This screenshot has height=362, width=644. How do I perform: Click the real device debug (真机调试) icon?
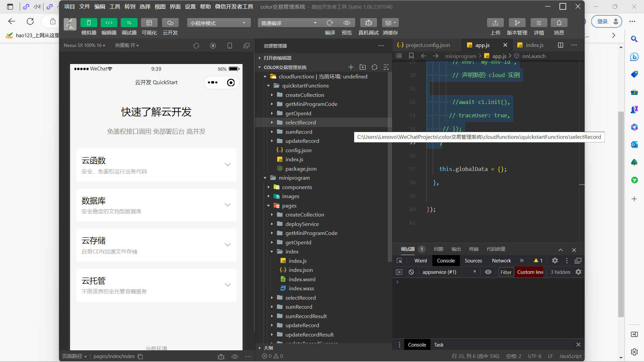point(368,23)
